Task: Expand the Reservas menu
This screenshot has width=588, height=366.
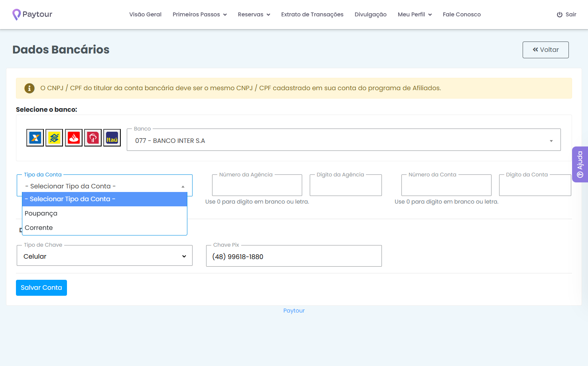Action: coord(254,14)
